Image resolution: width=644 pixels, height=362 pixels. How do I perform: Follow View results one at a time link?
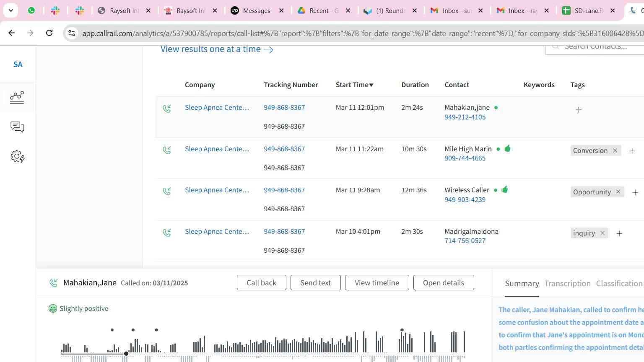point(217,49)
